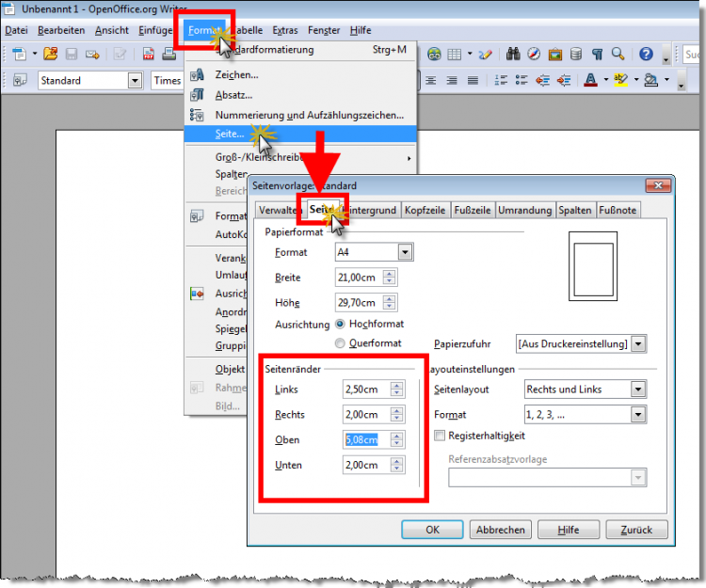Click the Find & Replace binoculars icon
The width and height of the screenshot is (706, 588).
(x=512, y=55)
